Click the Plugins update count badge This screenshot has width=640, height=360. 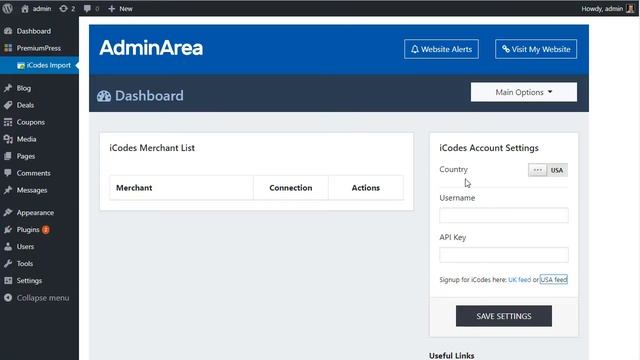[46, 230]
